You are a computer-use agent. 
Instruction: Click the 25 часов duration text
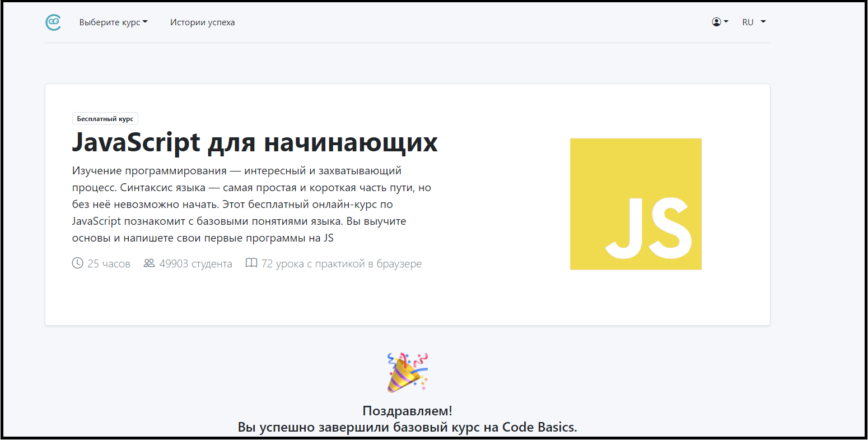[109, 264]
